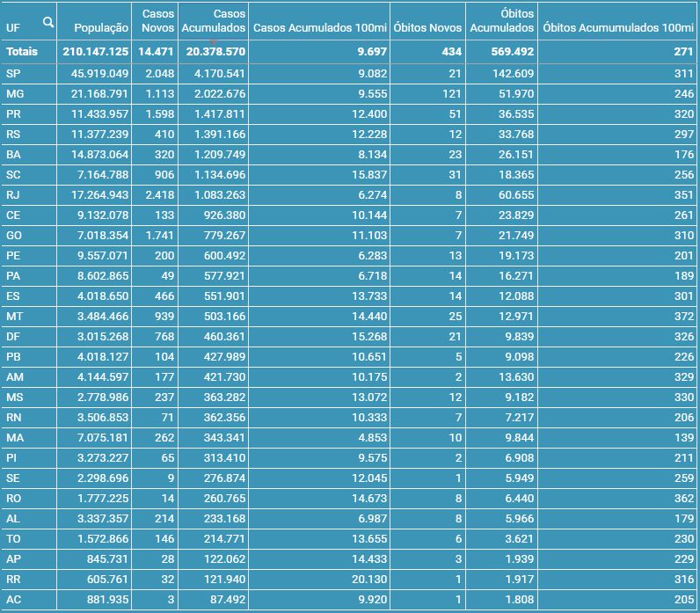Select the DF state row label
The height and width of the screenshot is (613, 700).
point(13,336)
